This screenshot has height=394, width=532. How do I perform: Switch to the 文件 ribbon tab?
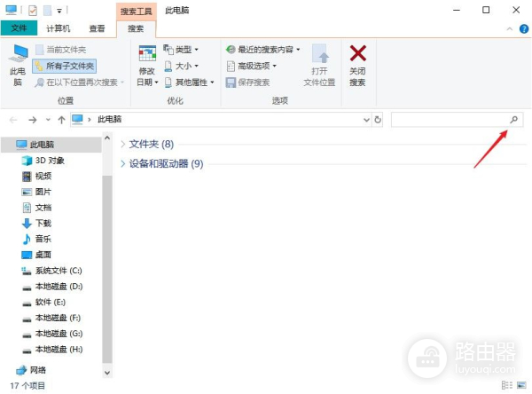tap(19, 28)
